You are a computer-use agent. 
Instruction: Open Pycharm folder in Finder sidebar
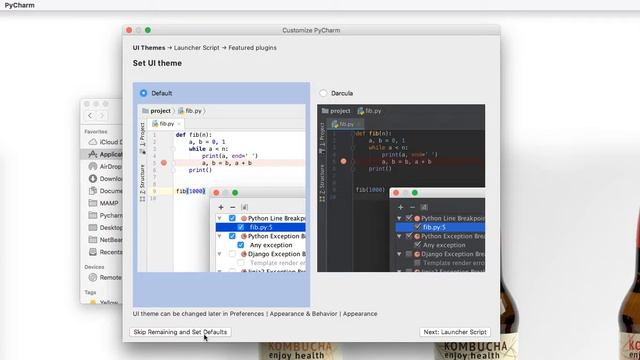click(105, 215)
